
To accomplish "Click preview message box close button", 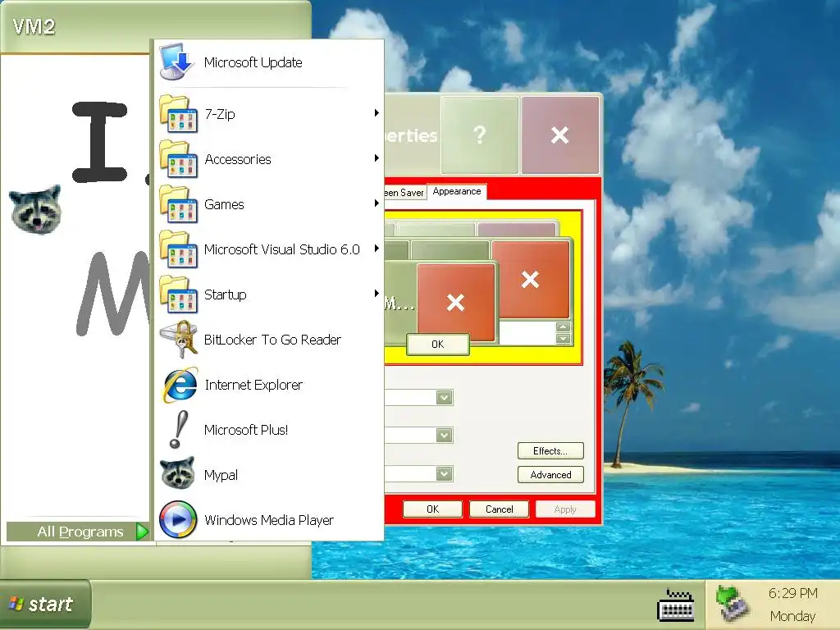I will pyautogui.click(x=455, y=303).
